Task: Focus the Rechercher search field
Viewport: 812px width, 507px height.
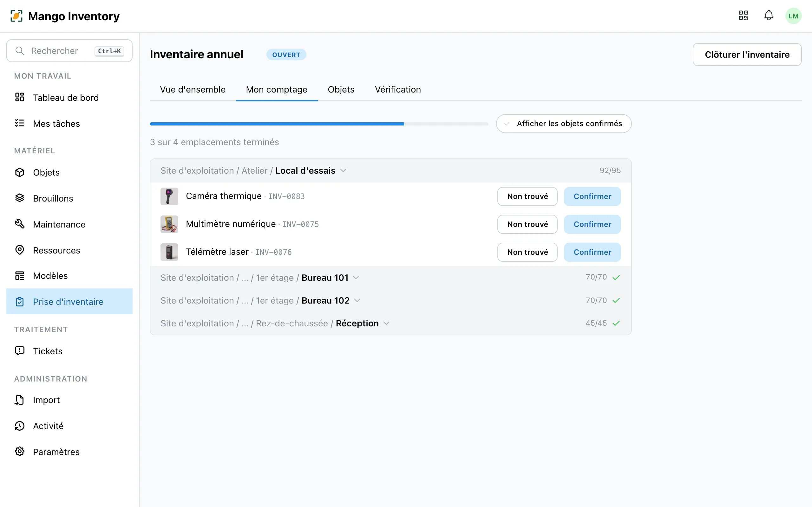Action: [69, 51]
